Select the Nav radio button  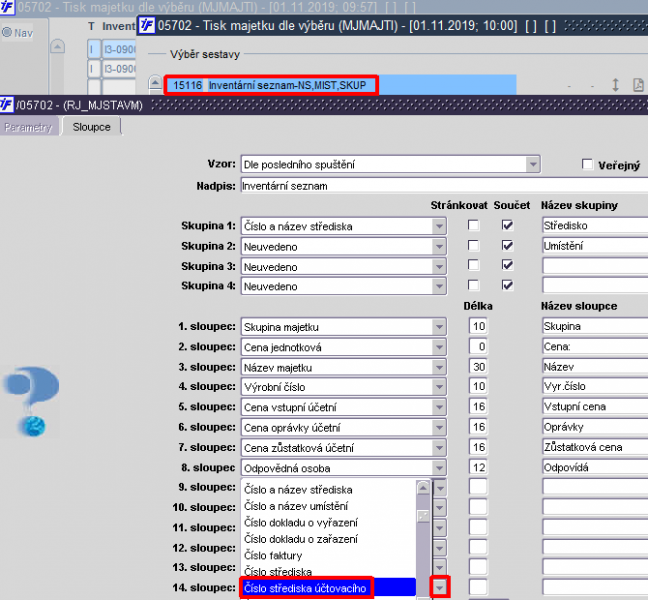pos(7,32)
